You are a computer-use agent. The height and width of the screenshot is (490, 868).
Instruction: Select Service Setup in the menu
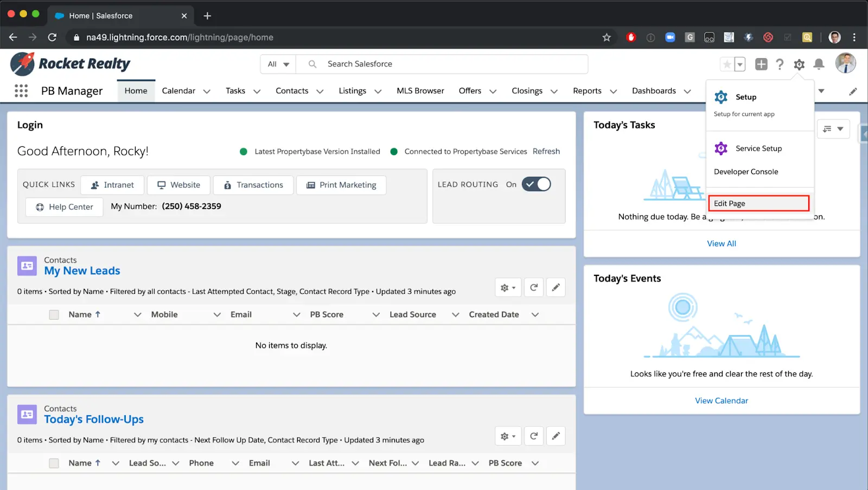point(758,149)
